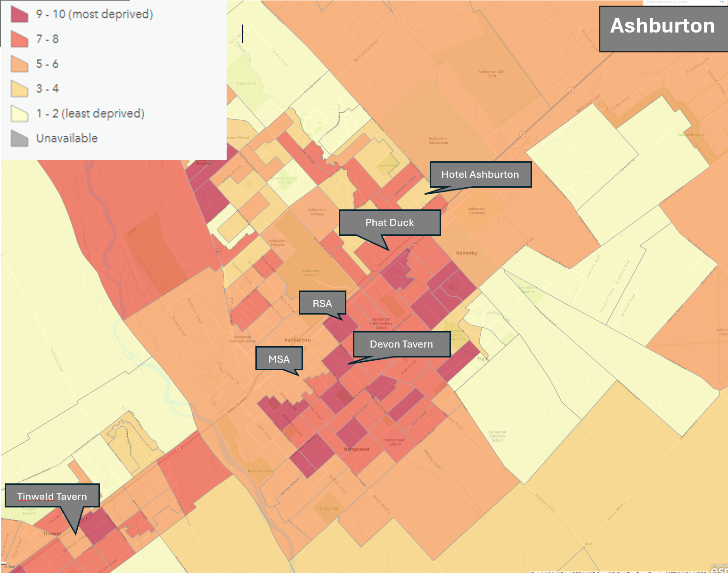Click the search magnifier icon
This screenshot has width=728, height=573.
pyautogui.click(x=721, y=2)
